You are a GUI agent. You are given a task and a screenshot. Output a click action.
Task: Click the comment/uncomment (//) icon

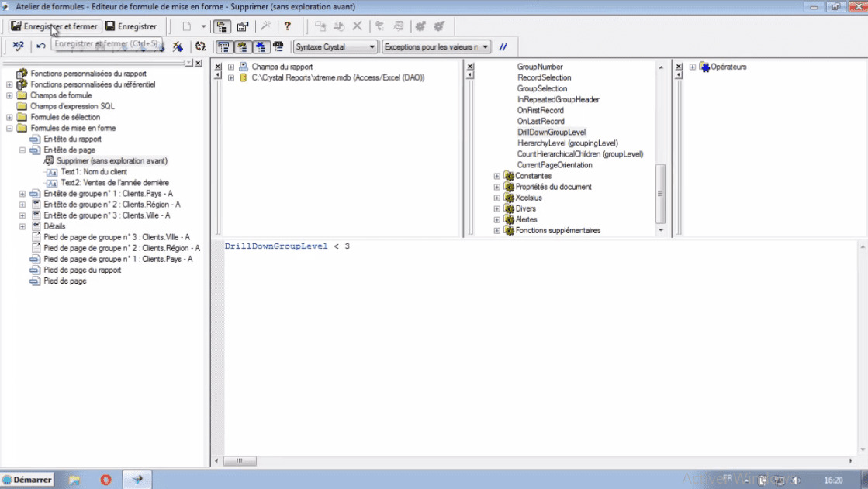point(503,46)
